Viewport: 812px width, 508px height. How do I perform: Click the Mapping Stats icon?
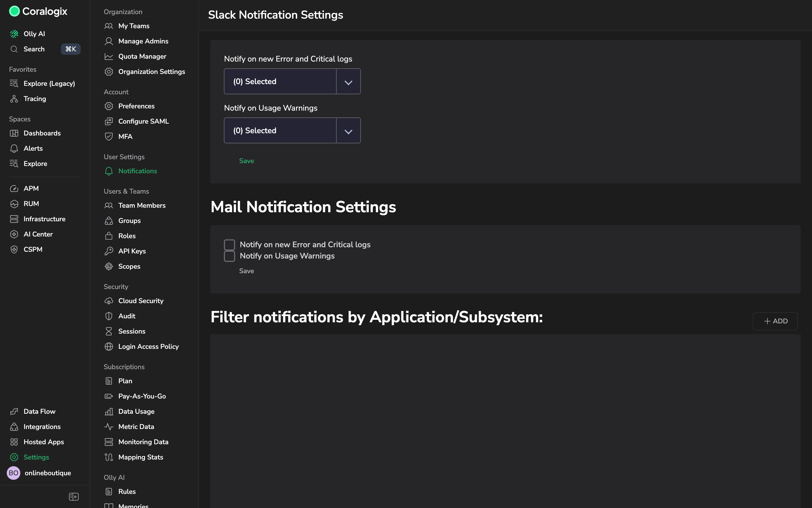coord(109,457)
